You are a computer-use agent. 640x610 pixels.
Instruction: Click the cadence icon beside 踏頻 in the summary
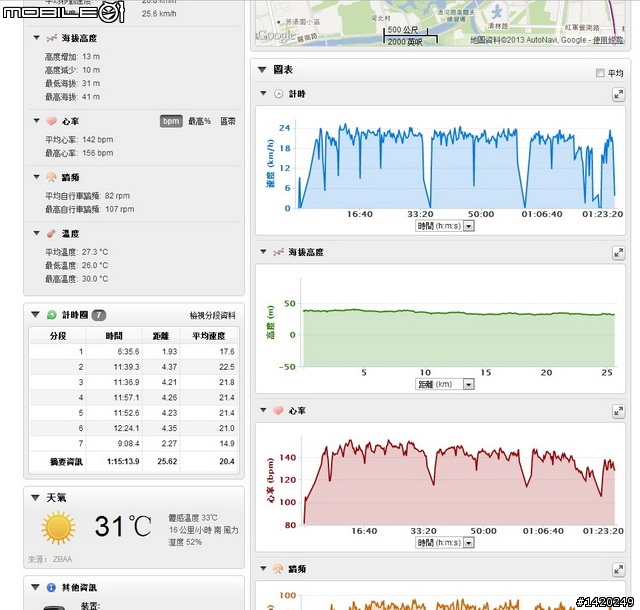point(51,177)
